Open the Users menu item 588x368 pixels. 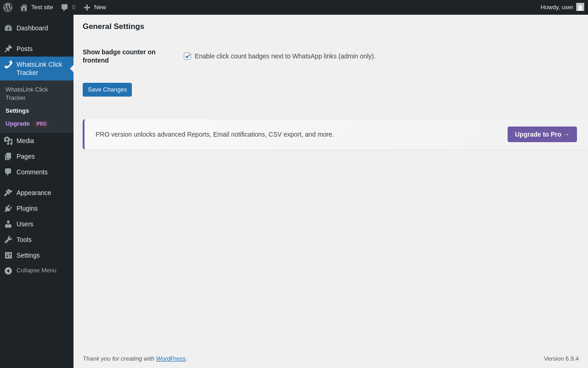[x=25, y=224]
